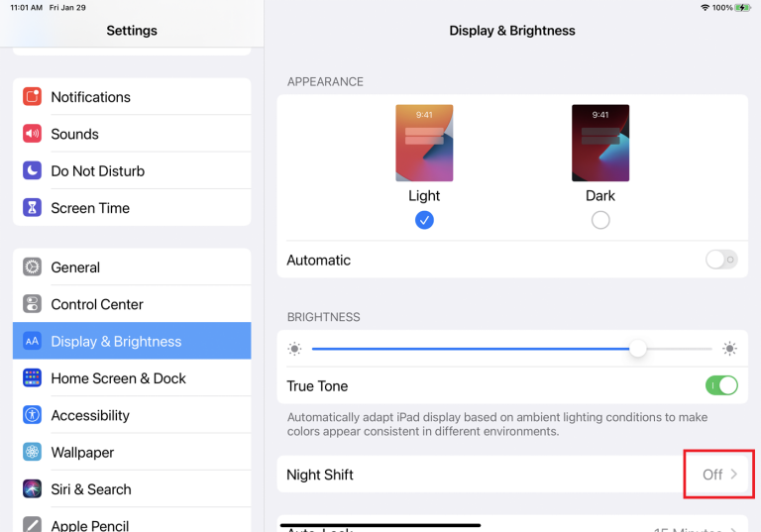
Task: Open Wallpaper settings
Action: coord(132,452)
